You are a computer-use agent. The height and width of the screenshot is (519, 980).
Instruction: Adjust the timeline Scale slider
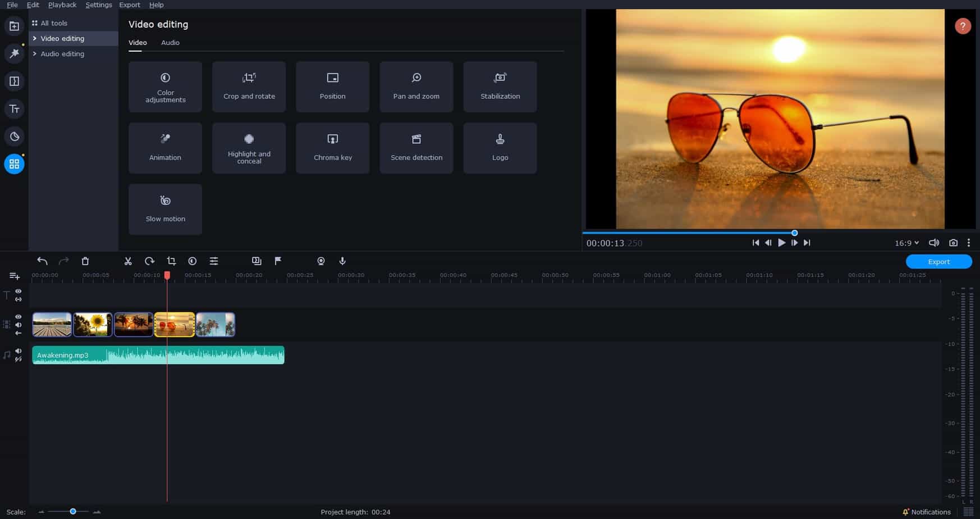coord(72,512)
